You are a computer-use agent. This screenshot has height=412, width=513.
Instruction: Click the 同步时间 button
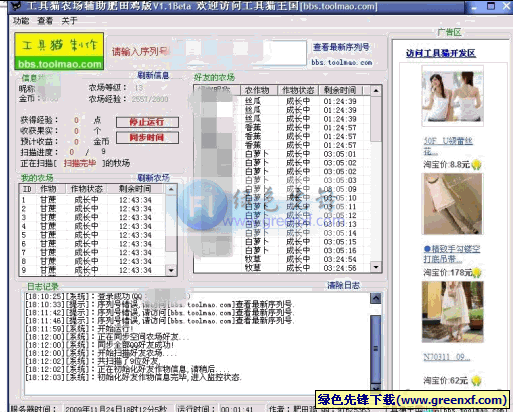pos(147,137)
